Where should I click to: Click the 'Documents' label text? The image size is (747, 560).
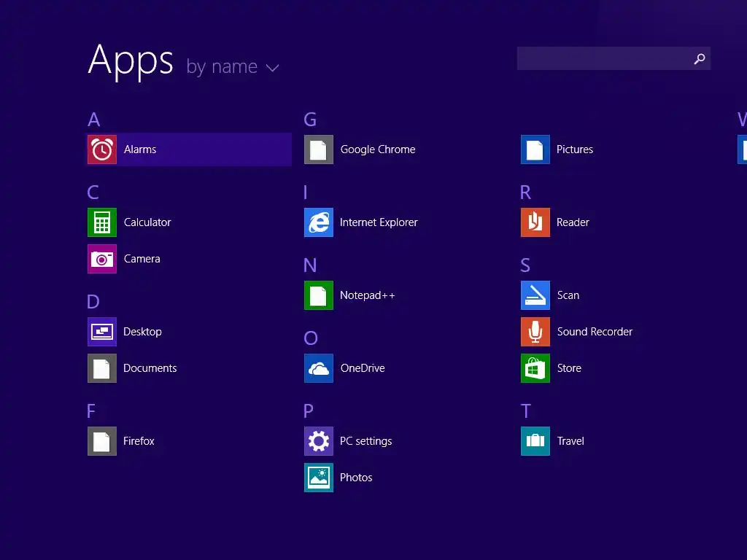[x=150, y=368]
